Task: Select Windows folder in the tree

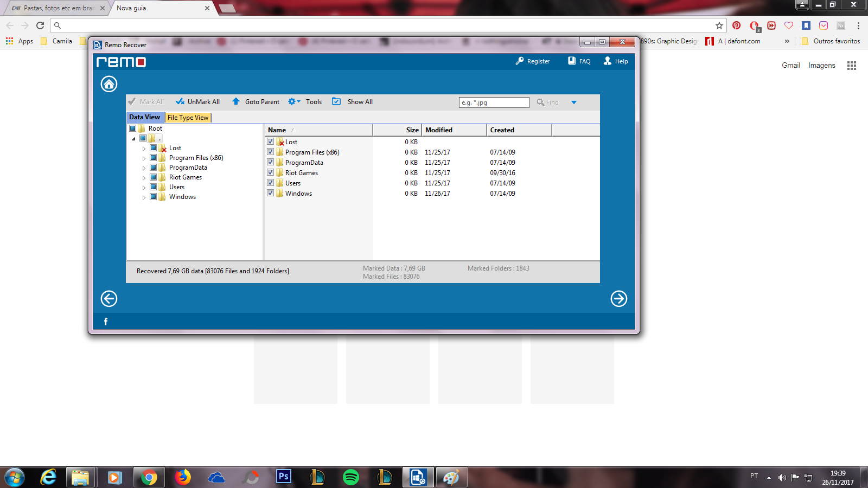Action: point(182,197)
